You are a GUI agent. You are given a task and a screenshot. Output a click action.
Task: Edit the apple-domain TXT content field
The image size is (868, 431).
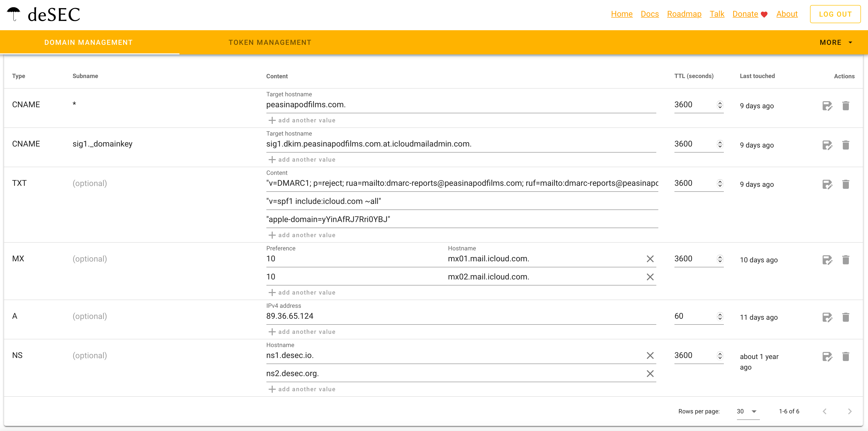pyautogui.click(x=462, y=219)
